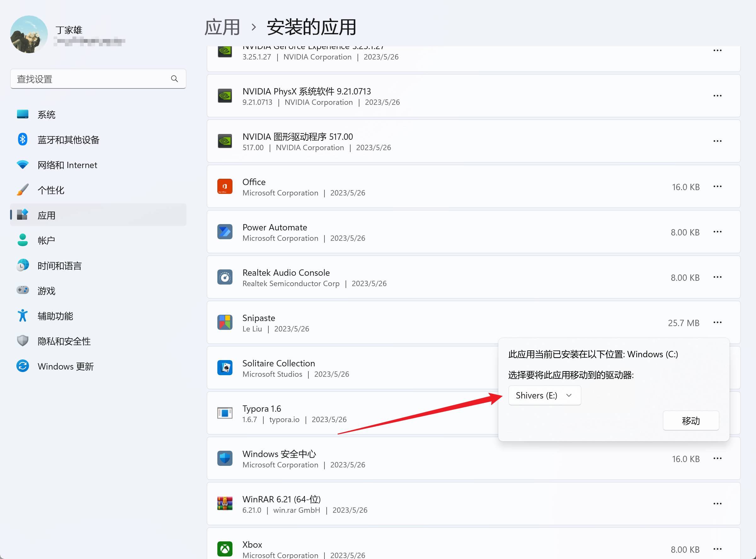Open more options for Windows 安全中心

717,459
